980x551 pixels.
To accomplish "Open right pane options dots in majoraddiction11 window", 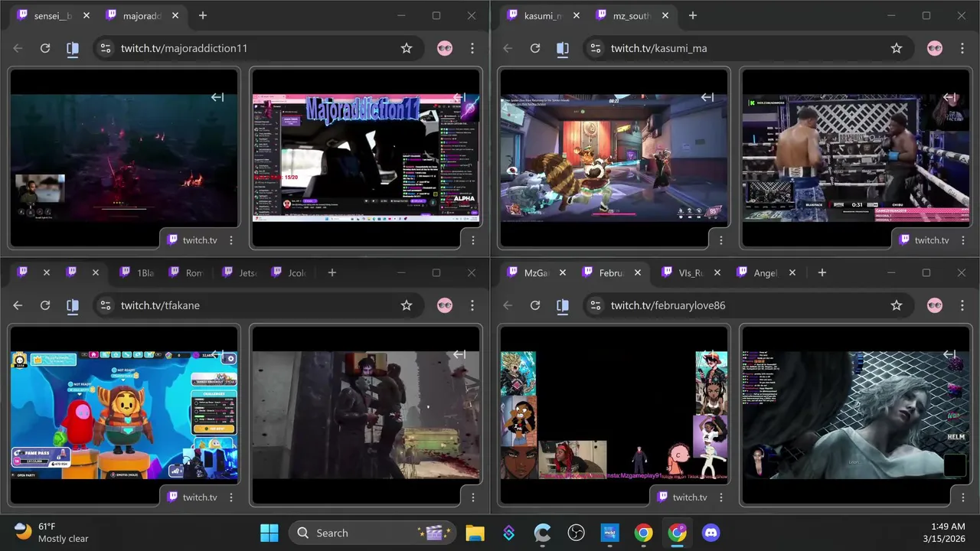I will coord(473,240).
